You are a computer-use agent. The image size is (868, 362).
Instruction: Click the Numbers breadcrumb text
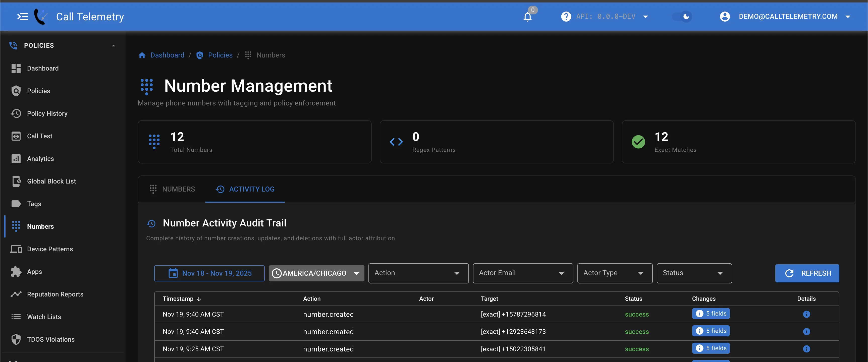270,55
